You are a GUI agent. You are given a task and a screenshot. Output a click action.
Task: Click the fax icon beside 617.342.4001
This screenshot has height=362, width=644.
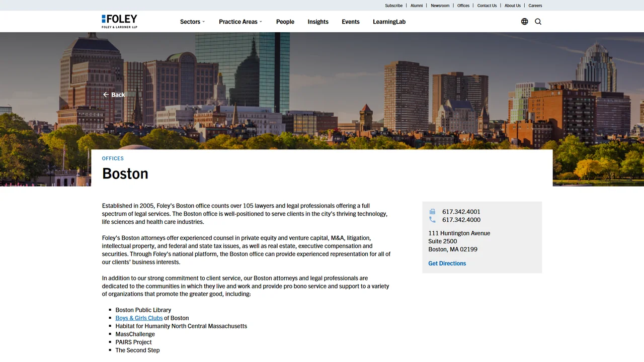[432, 212]
